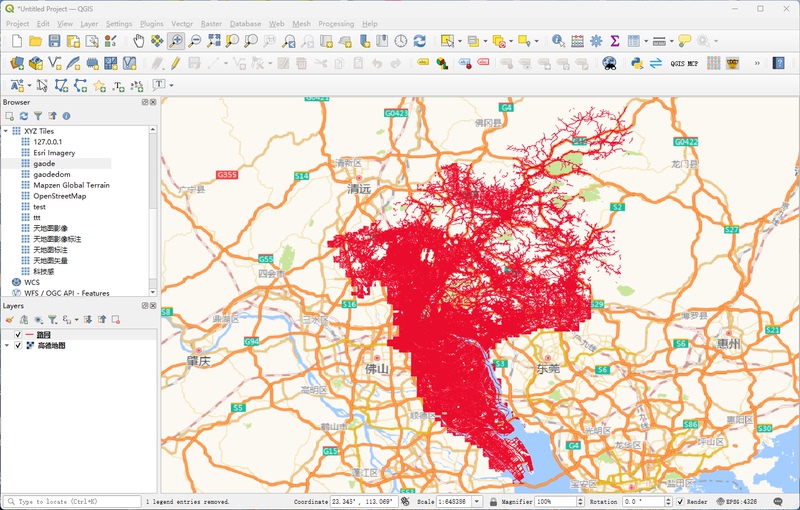Open the Plugins menu
This screenshot has height=510, width=800.
coord(152,23)
